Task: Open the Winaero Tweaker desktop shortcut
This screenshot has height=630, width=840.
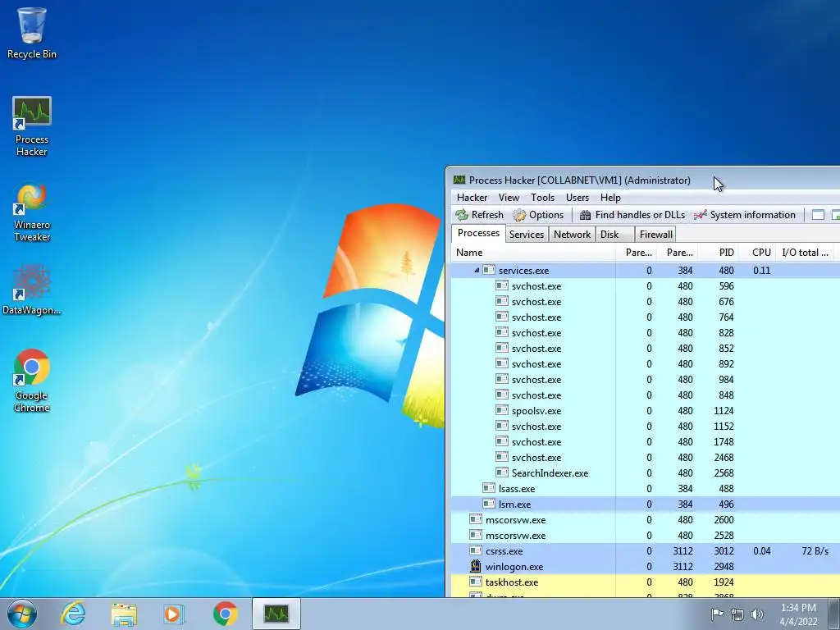Action: [32, 212]
